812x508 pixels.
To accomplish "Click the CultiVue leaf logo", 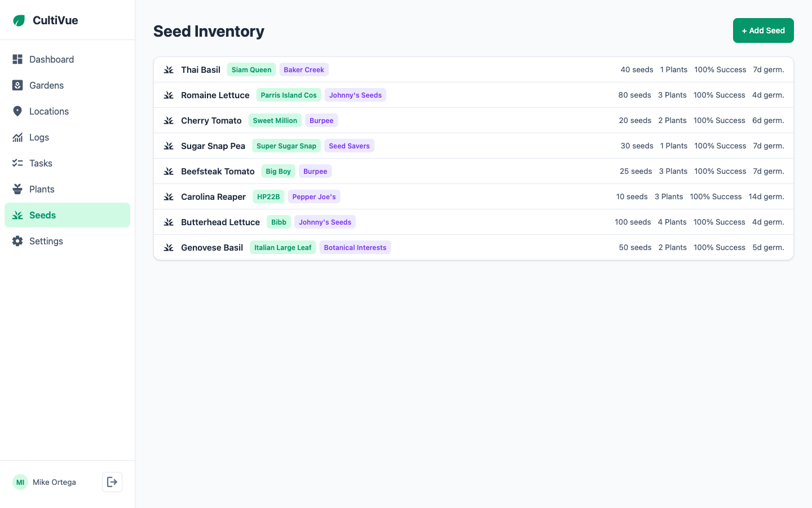I will [19, 20].
